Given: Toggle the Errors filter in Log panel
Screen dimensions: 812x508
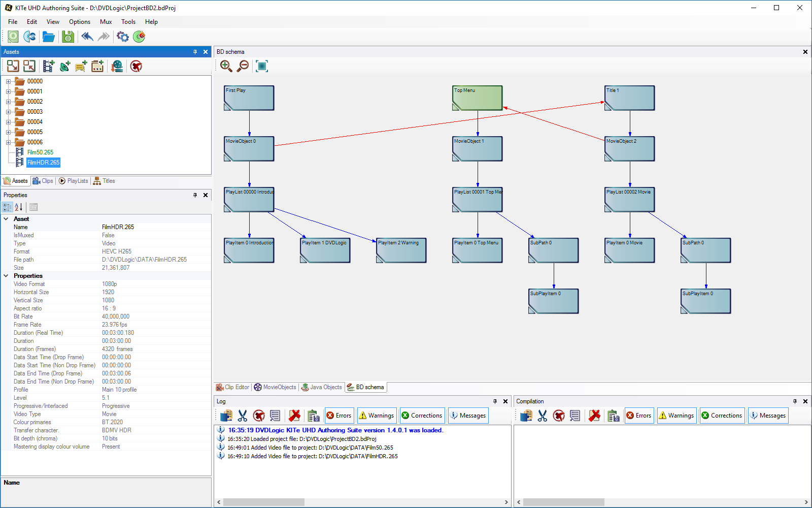Looking at the screenshot, I should click(x=339, y=416).
